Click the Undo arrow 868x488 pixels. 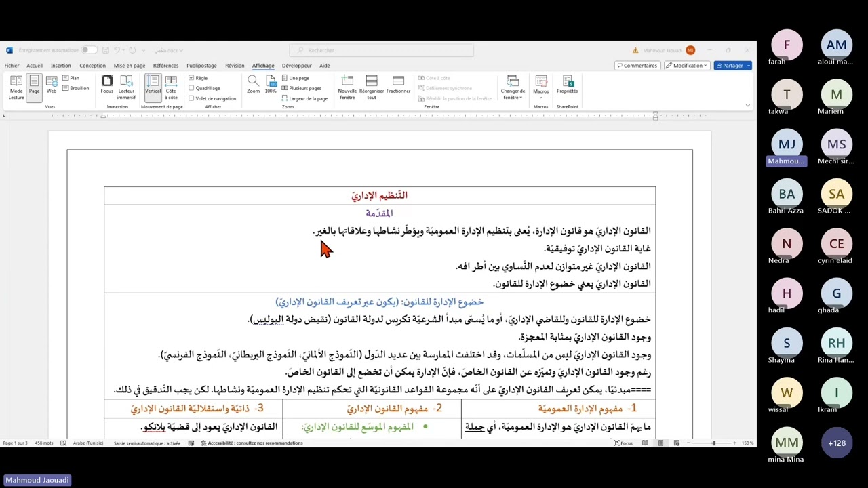pos(117,50)
